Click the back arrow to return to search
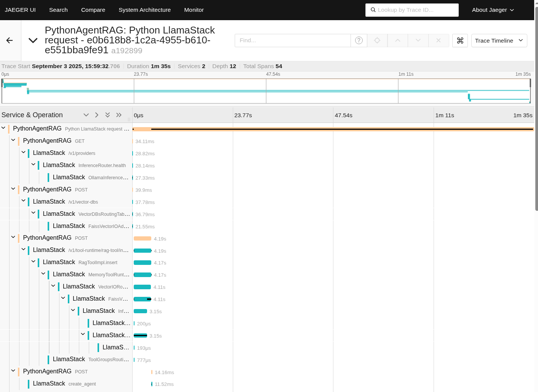The width and height of the screenshot is (538, 392). click(10, 40)
